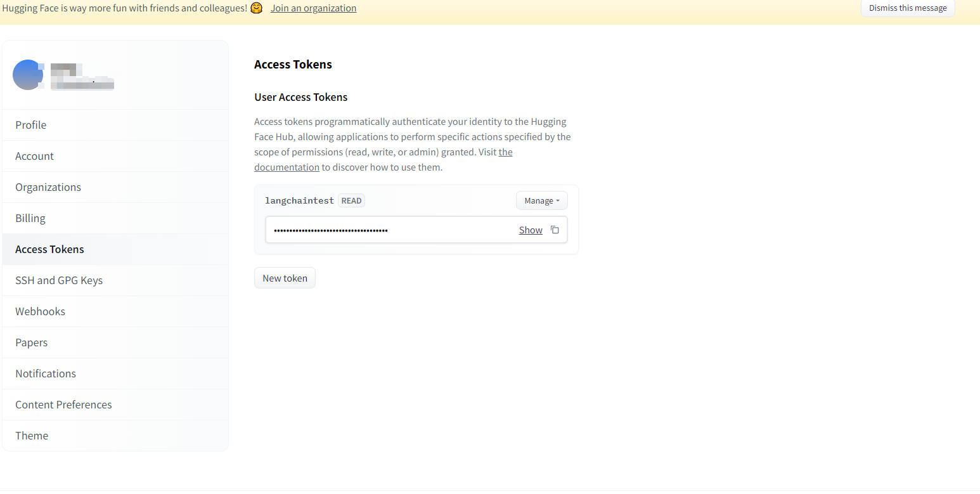Open the Account settings section
Viewport: 980px width, 494px height.
point(115,156)
